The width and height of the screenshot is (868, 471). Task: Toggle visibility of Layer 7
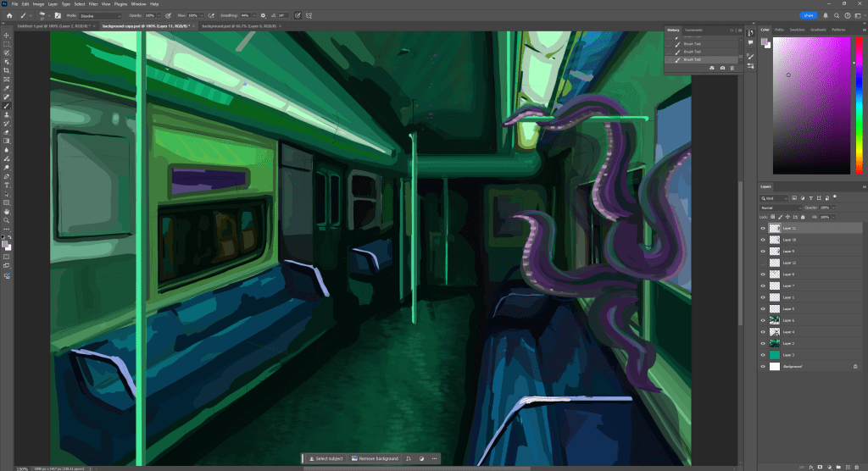[x=763, y=285]
